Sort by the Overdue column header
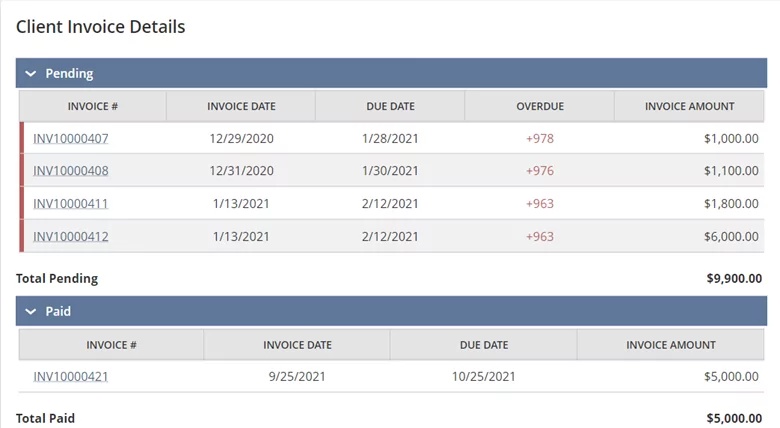This screenshot has width=780, height=428. pyautogui.click(x=540, y=106)
